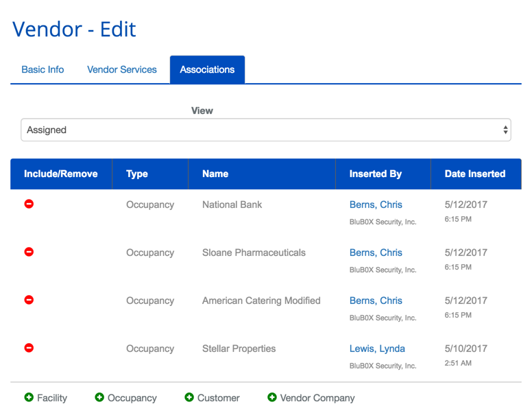Select the Associations tab
This screenshot has width=532, height=411.
207,69
